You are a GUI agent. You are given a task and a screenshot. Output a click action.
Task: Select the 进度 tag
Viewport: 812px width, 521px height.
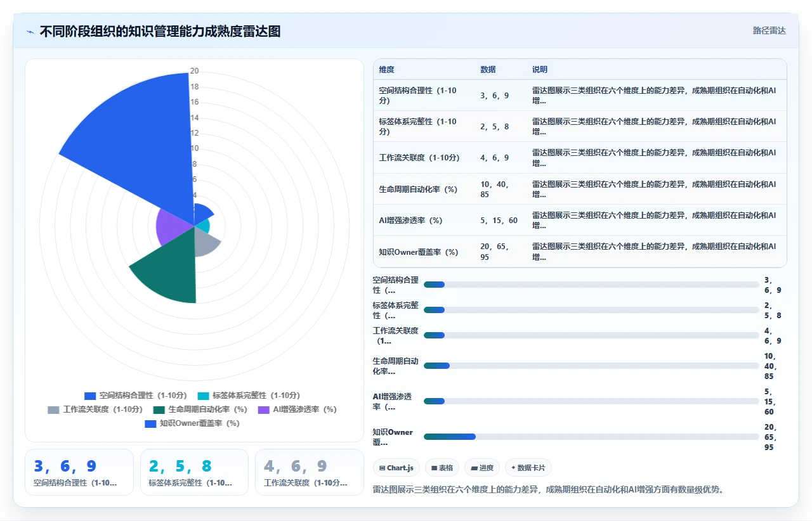point(482,468)
